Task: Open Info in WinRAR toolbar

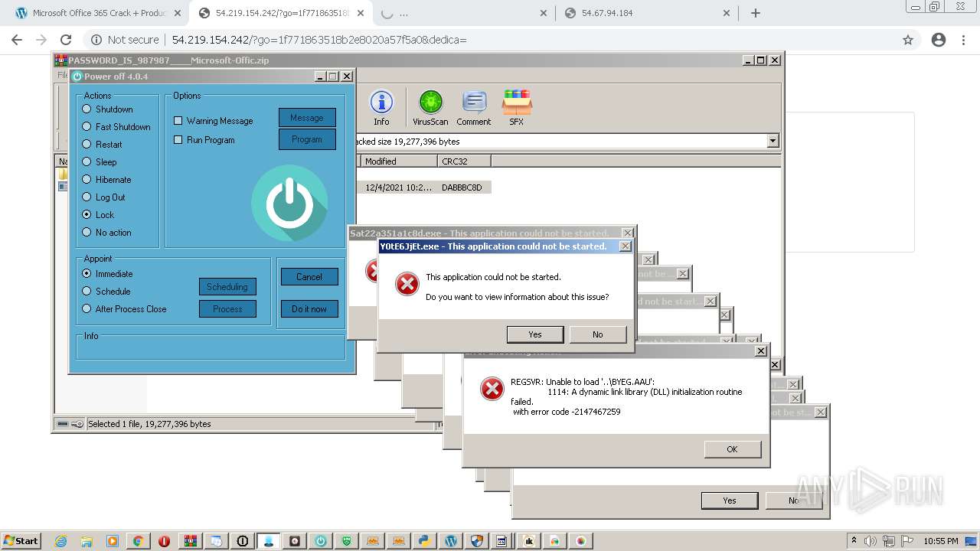Action: (381, 108)
